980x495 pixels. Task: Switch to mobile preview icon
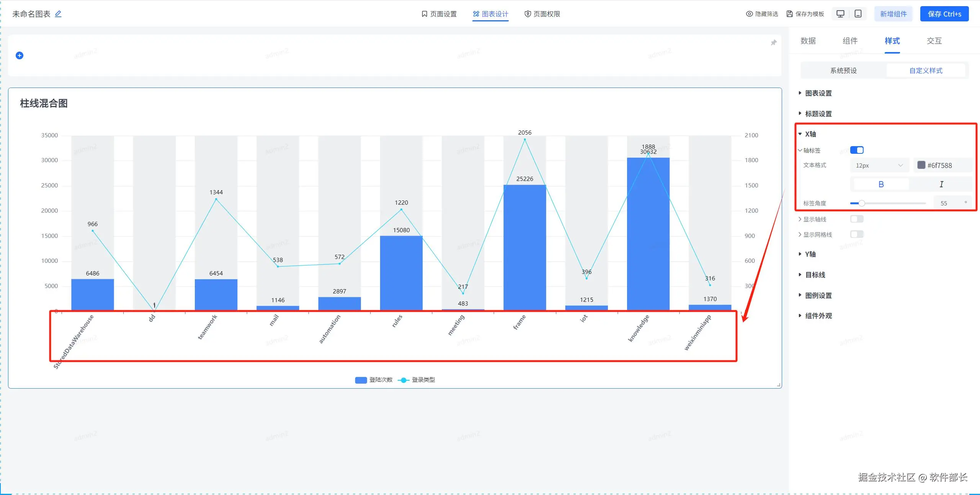click(x=858, y=14)
